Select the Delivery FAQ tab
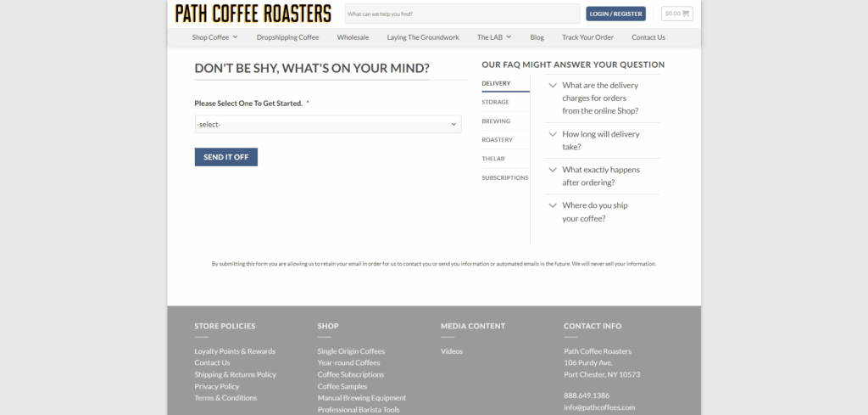Screen dimensions: 868x415 [505, 83]
